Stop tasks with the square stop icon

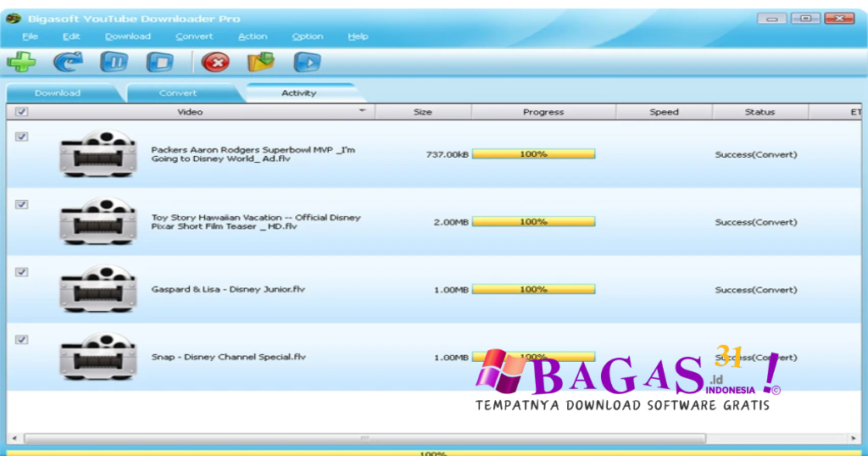(160, 61)
